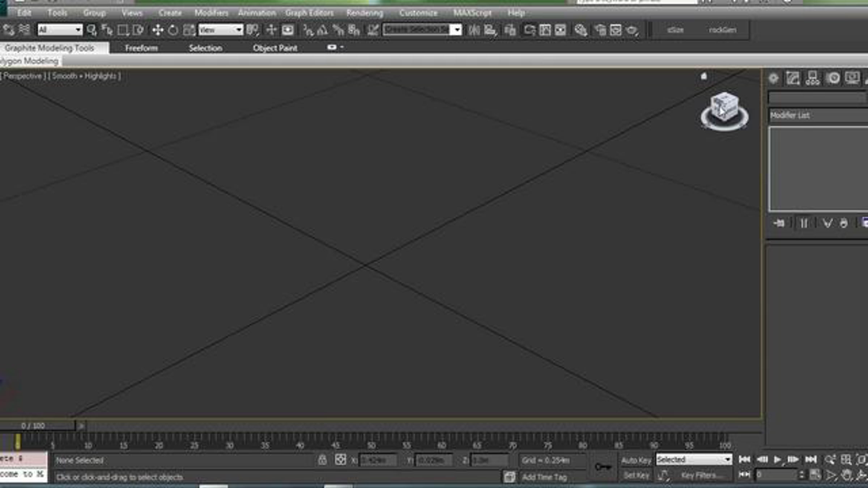Click the Render Production teapot icon

point(632,30)
